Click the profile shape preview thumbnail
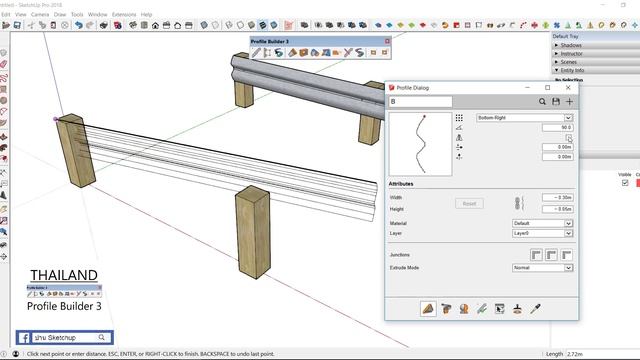 [x=420, y=144]
